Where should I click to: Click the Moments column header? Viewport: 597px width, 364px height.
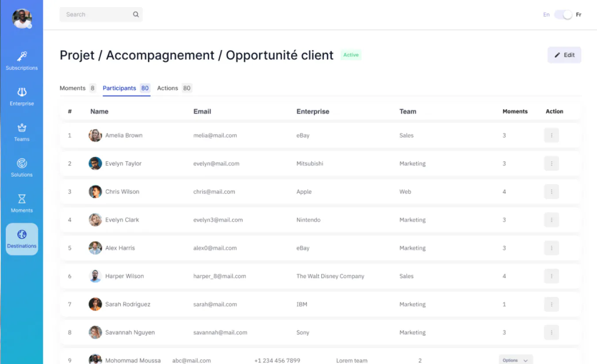click(x=515, y=111)
